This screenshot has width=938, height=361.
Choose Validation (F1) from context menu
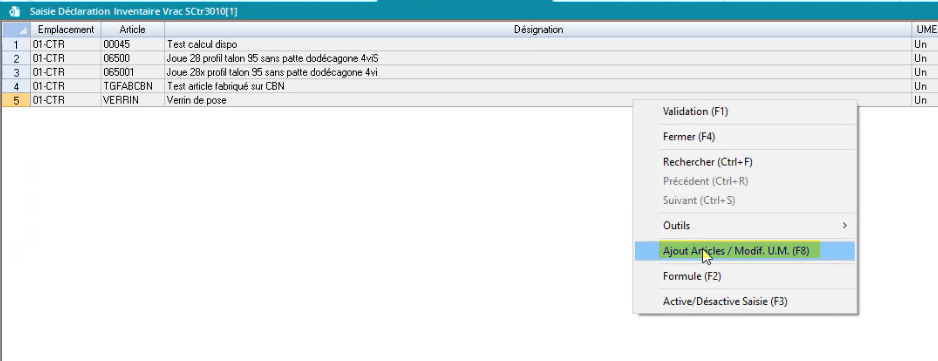pos(695,111)
